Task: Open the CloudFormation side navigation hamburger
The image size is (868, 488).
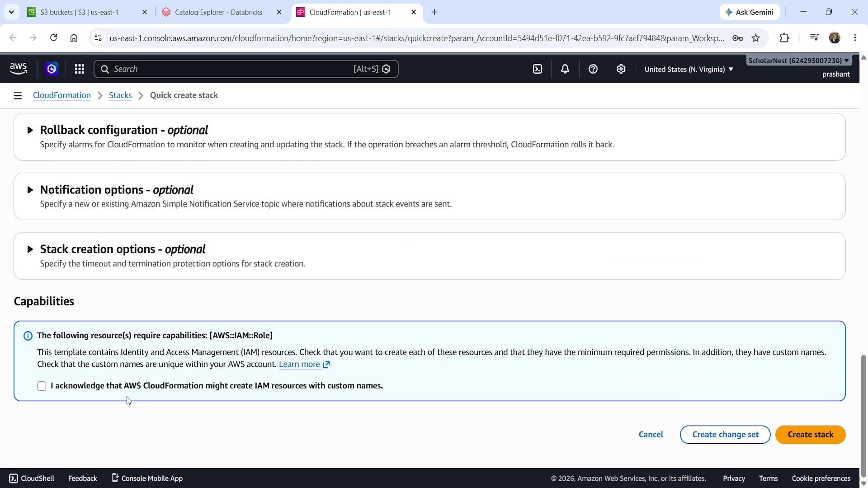Action: point(18,95)
